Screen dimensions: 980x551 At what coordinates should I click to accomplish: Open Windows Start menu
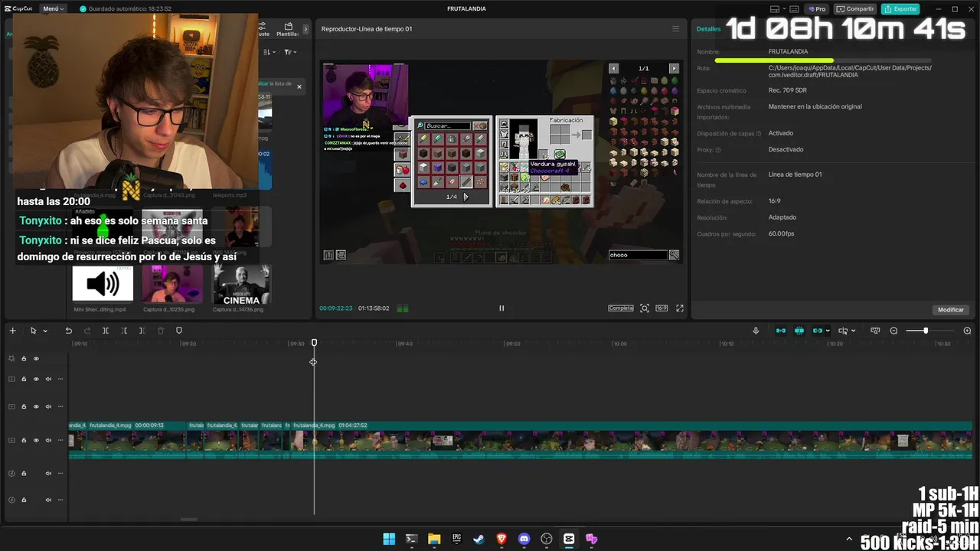coord(389,539)
